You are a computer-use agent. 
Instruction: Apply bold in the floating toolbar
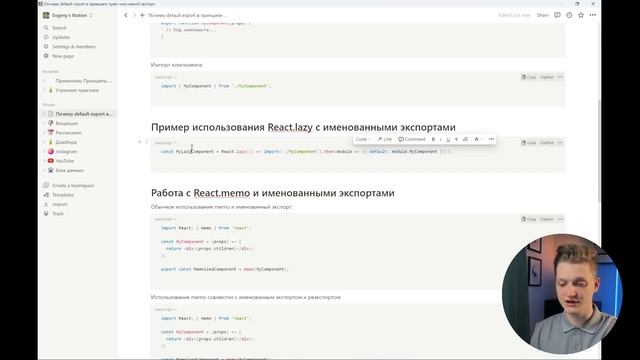433,139
